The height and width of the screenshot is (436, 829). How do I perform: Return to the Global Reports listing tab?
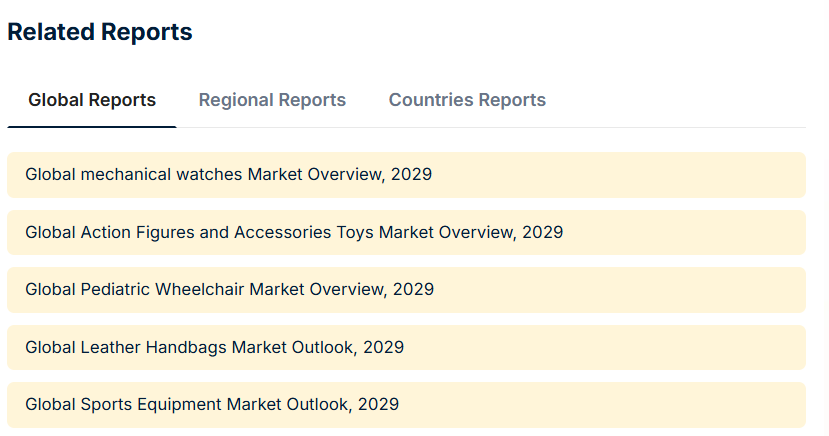point(92,100)
